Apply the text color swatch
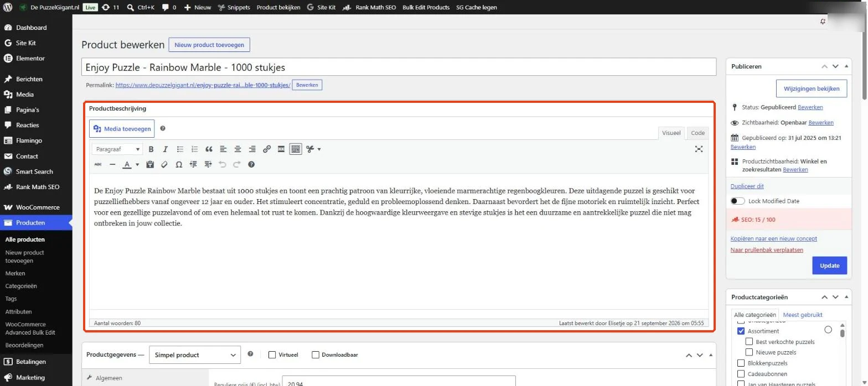 127,164
